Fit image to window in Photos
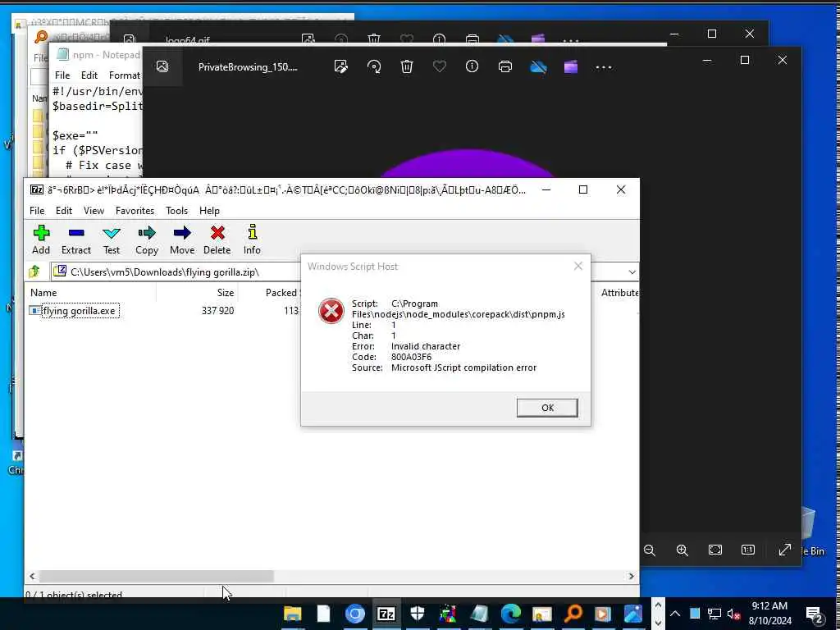 click(715, 550)
